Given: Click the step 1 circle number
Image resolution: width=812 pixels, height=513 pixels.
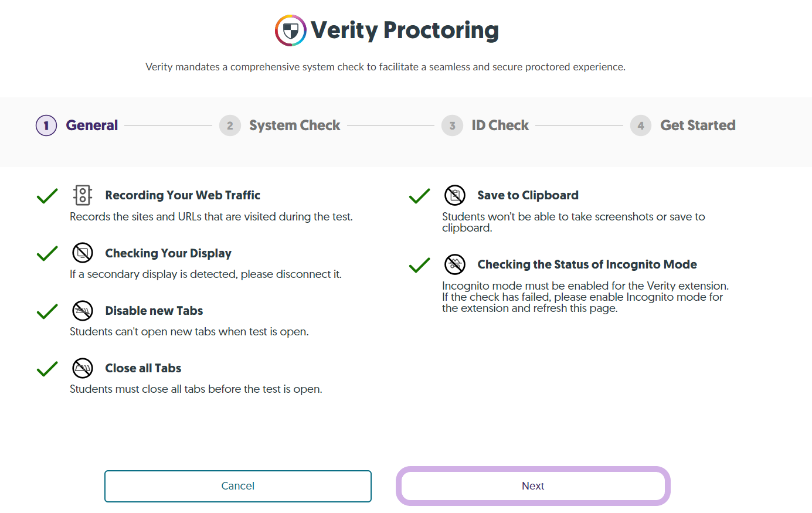Looking at the screenshot, I should click(46, 125).
